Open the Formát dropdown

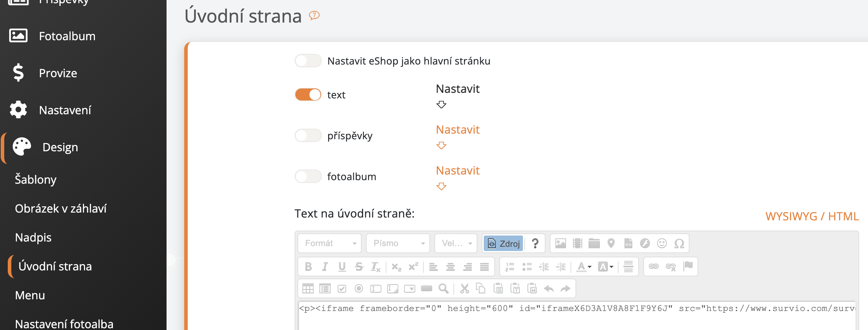pyautogui.click(x=330, y=243)
